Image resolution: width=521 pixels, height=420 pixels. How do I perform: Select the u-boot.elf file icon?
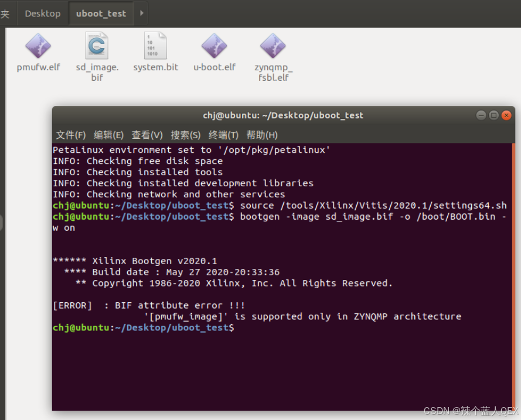click(214, 46)
